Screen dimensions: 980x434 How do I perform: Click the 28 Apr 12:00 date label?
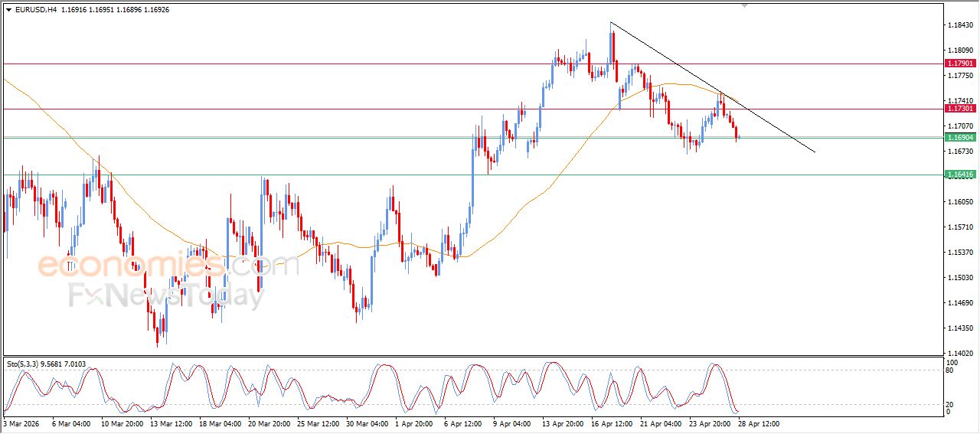758,423
